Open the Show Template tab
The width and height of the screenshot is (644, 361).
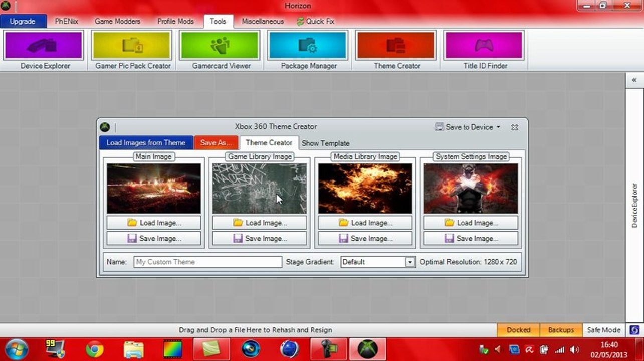click(x=325, y=143)
